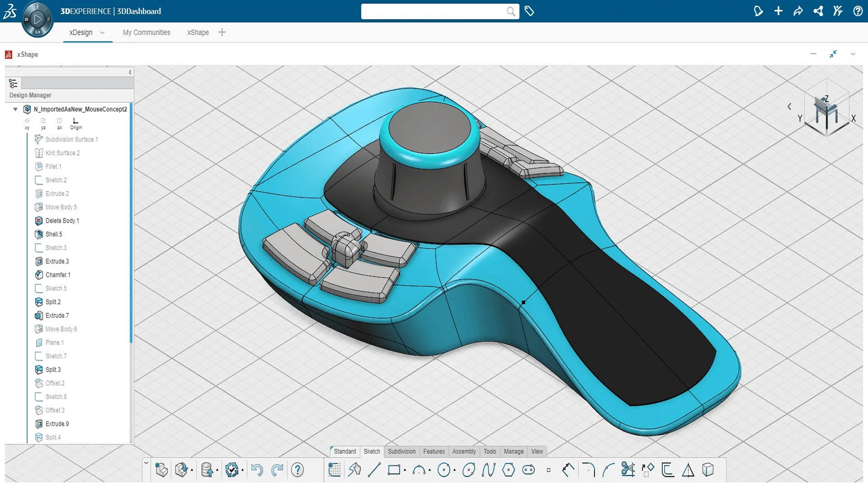Collapse the Design Manager side panel

click(x=130, y=72)
